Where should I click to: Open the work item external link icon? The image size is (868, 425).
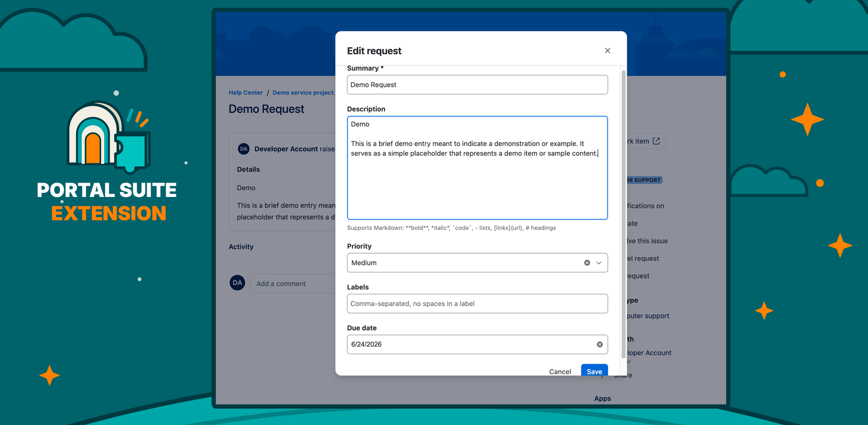[x=656, y=141]
